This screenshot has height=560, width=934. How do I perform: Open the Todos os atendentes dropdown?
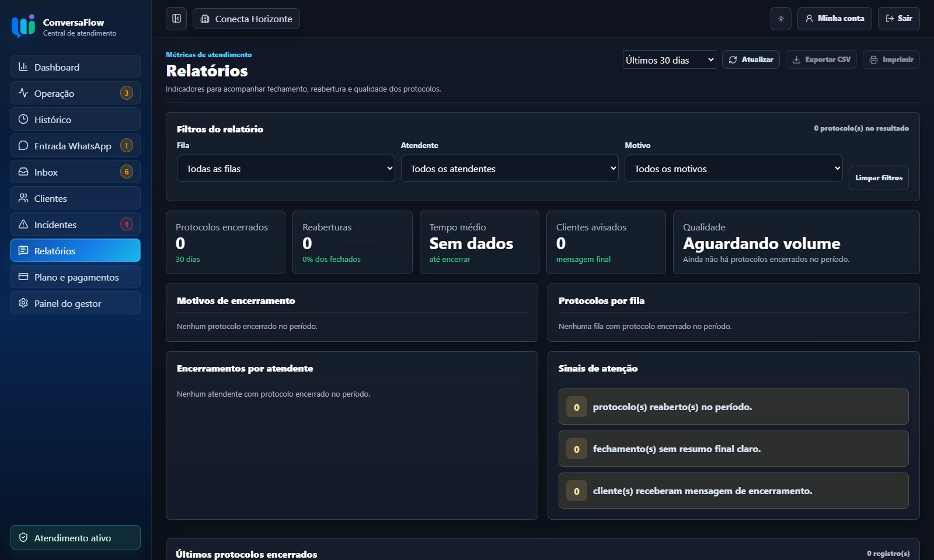(510, 168)
